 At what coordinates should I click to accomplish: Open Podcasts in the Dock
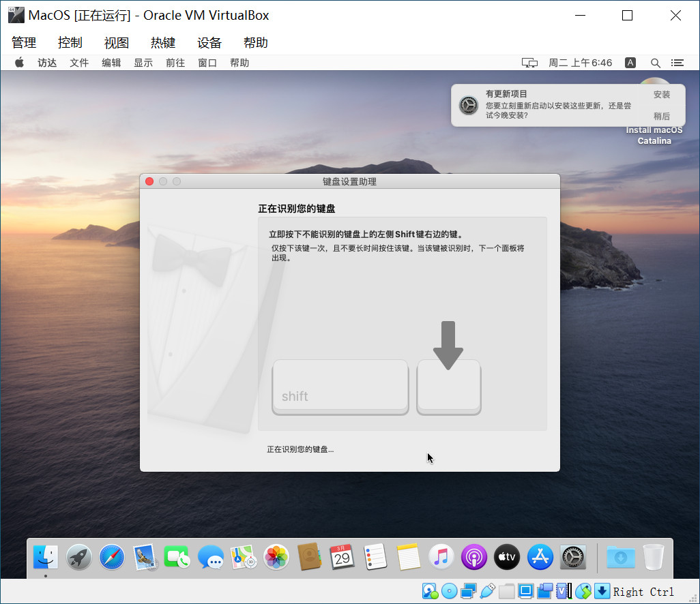[x=474, y=557]
